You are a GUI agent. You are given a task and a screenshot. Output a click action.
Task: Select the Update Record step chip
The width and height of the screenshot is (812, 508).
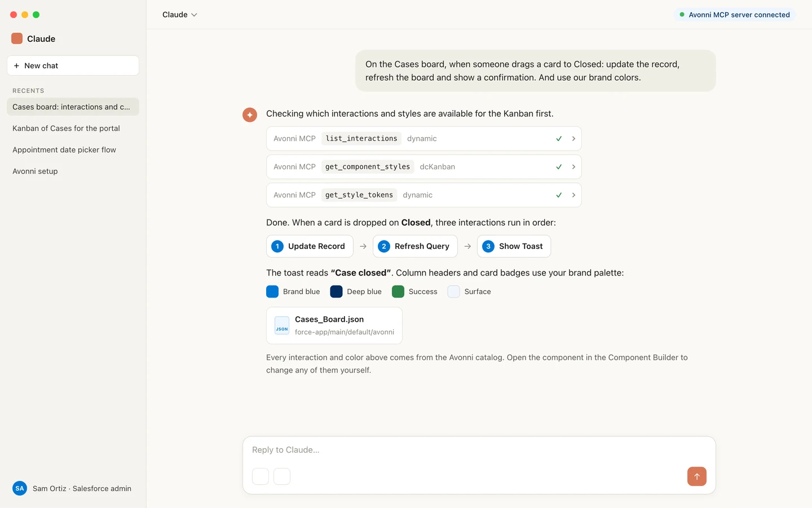(x=310, y=246)
